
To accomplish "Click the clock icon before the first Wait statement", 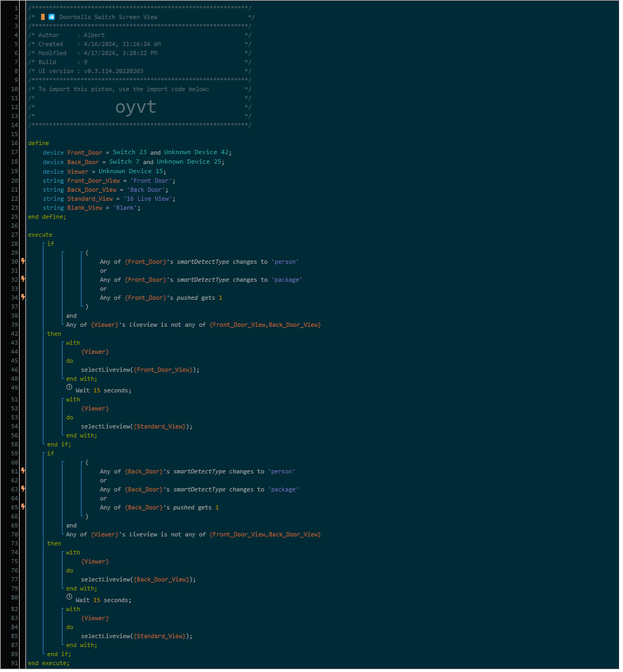I will click(x=69, y=387).
